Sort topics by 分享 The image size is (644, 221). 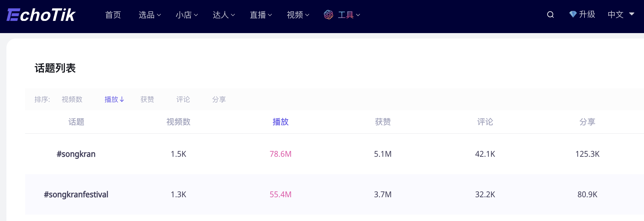(219, 100)
